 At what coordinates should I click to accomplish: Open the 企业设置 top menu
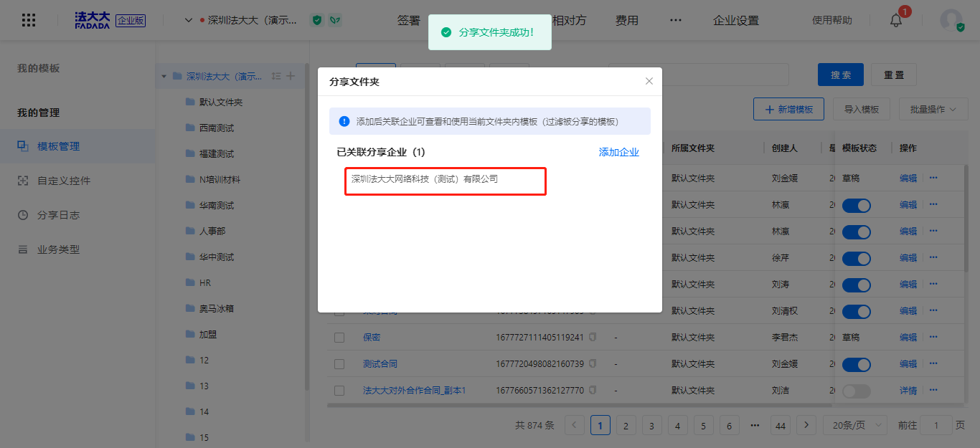click(x=736, y=20)
